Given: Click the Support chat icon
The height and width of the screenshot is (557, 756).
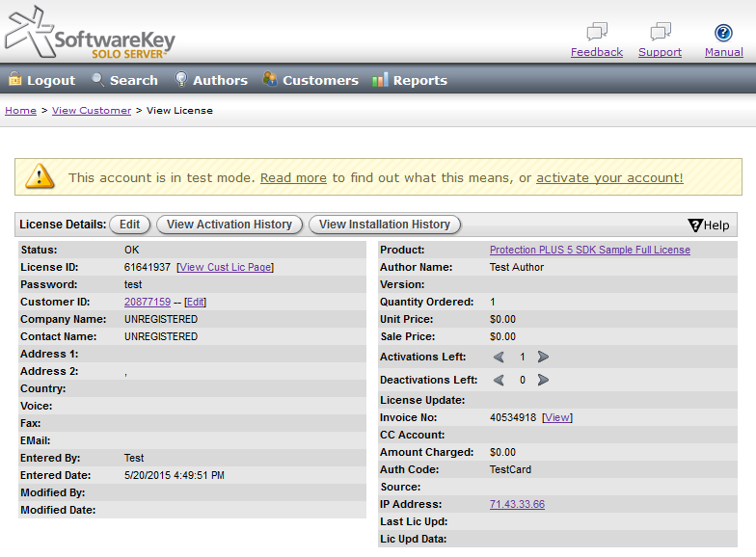Looking at the screenshot, I should (x=660, y=32).
